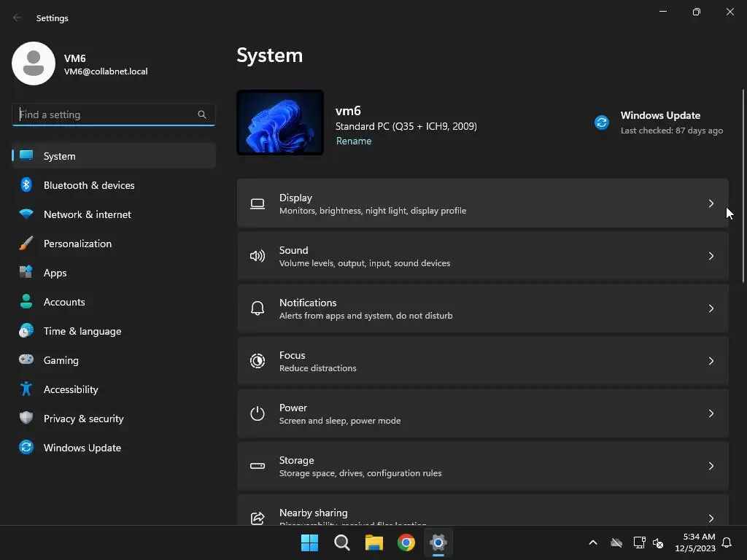747x560 pixels.
Task: Click the Personalization paintbrush icon
Action: (x=26, y=243)
